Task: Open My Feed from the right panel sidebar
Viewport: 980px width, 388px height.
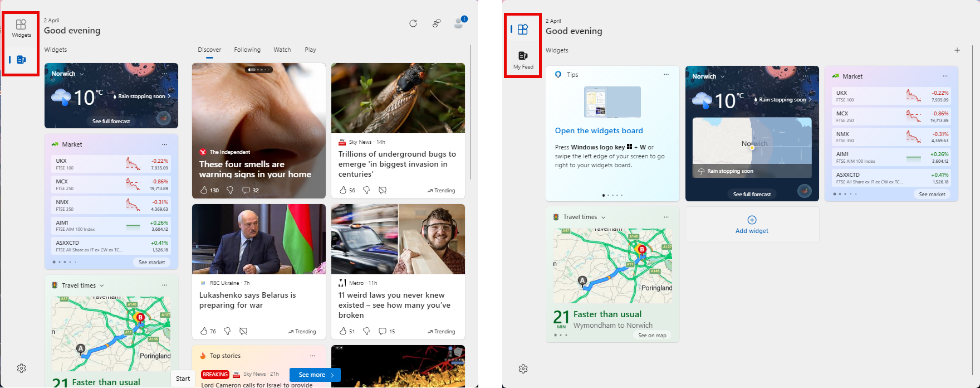Action: 523,60
